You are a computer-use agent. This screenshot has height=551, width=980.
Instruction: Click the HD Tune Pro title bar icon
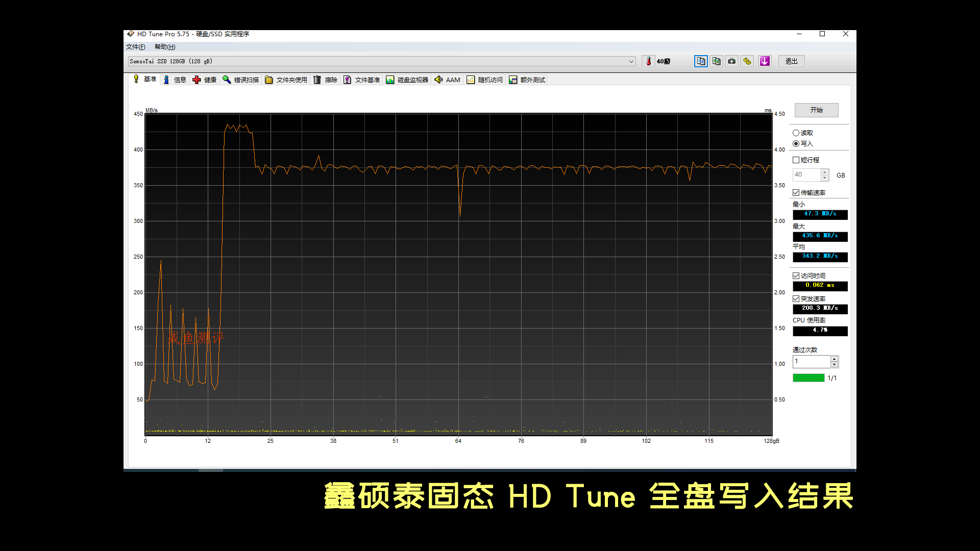click(131, 34)
